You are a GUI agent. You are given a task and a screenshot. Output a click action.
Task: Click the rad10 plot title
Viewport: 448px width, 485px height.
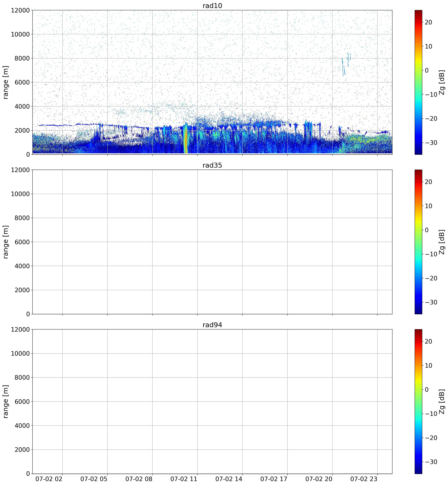pyautogui.click(x=212, y=6)
